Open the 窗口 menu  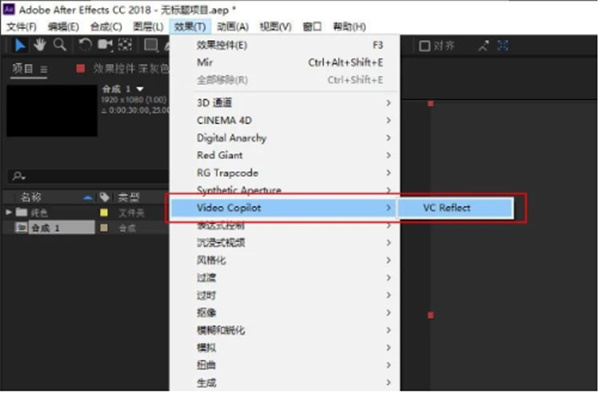click(x=312, y=27)
